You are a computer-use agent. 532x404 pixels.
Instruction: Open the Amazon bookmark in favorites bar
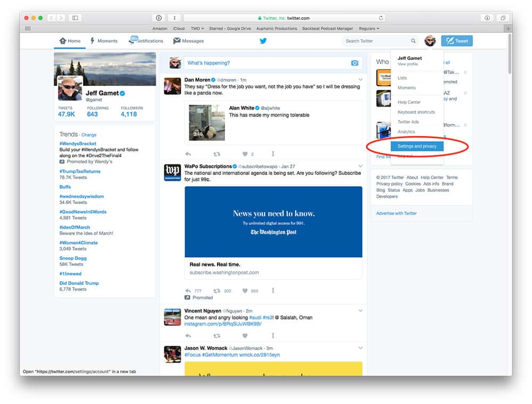(x=160, y=29)
